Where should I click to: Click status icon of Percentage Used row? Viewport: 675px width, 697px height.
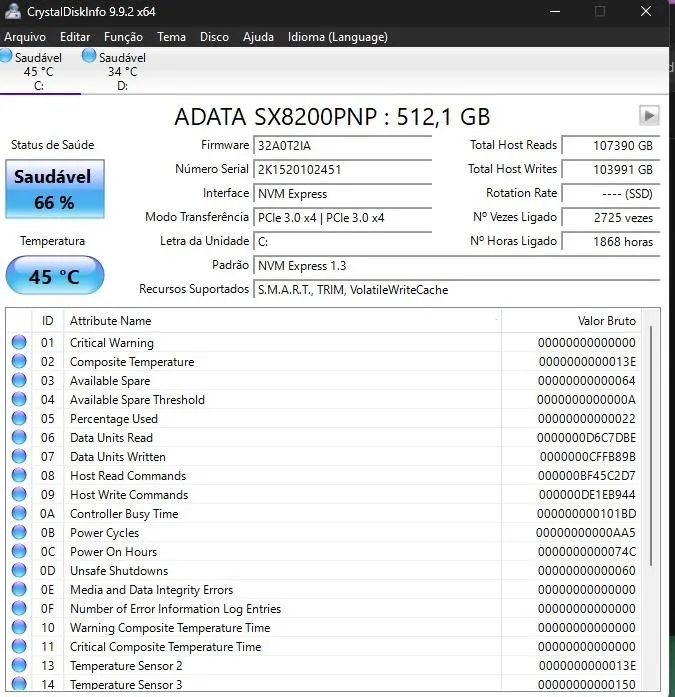click(19, 418)
